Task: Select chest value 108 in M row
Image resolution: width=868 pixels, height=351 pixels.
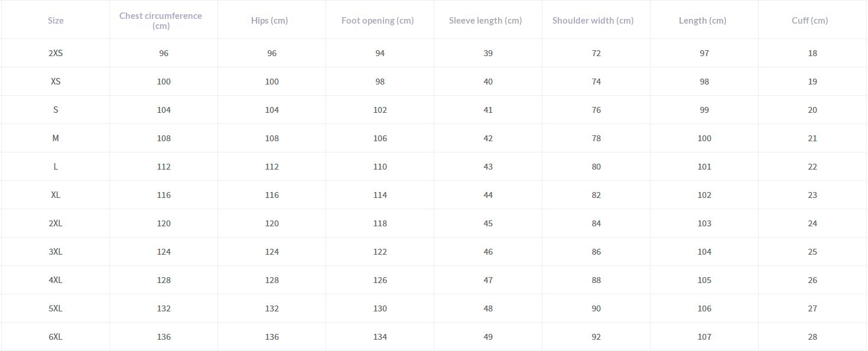Action: (164, 138)
